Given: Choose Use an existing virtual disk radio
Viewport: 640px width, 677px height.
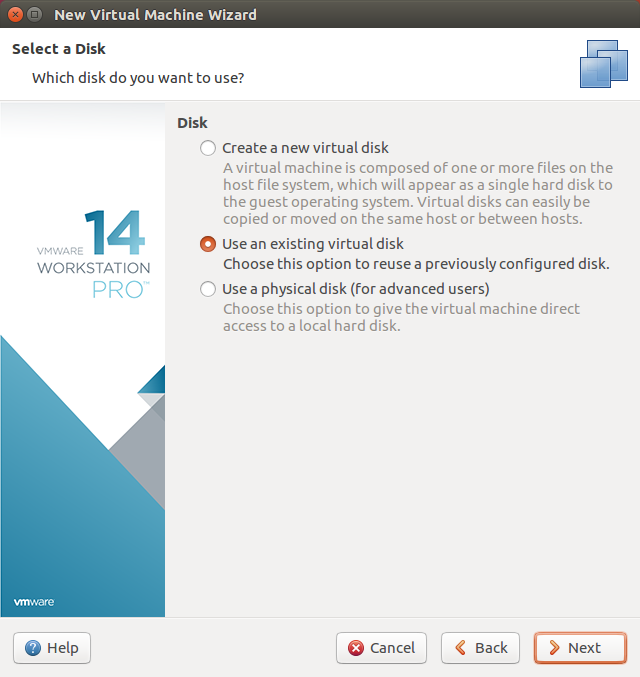Looking at the screenshot, I should (x=208, y=244).
